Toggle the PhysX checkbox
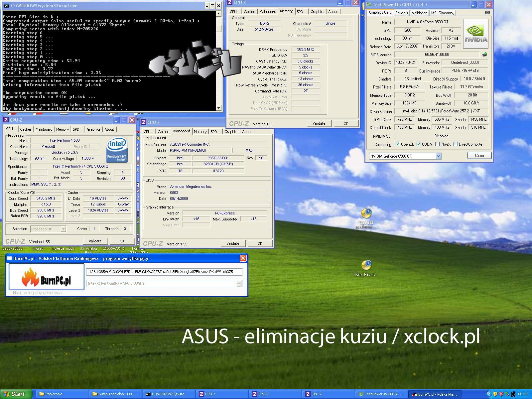The width and height of the screenshot is (532, 399). (x=437, y=144)
